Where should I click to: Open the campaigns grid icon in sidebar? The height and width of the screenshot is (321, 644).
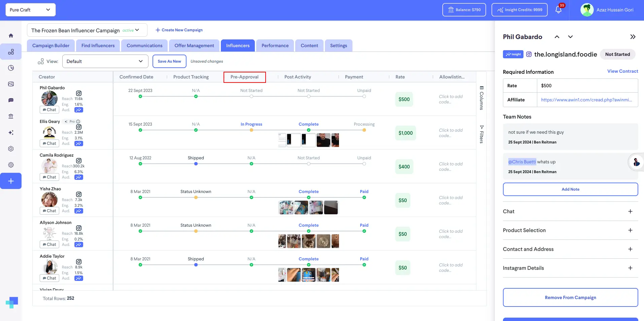(x=11, y=52)
